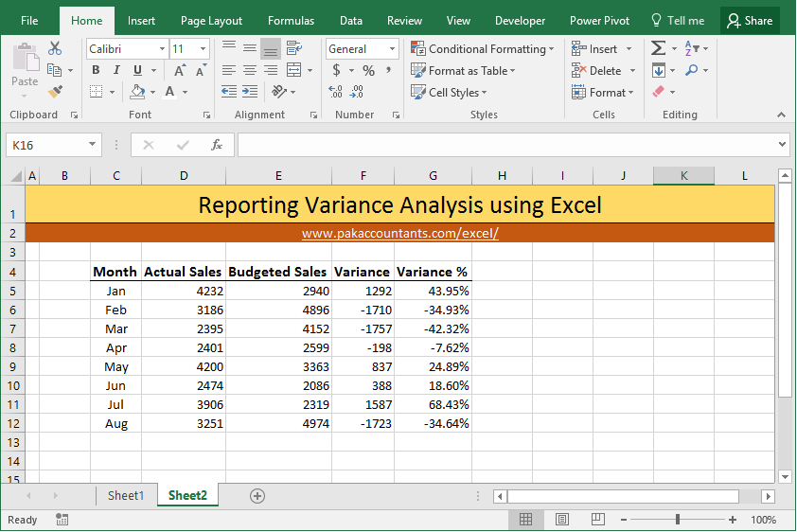Add a new sheet with plus icon
The height and width of the screenshot is (532, 797).
(257, 496)
